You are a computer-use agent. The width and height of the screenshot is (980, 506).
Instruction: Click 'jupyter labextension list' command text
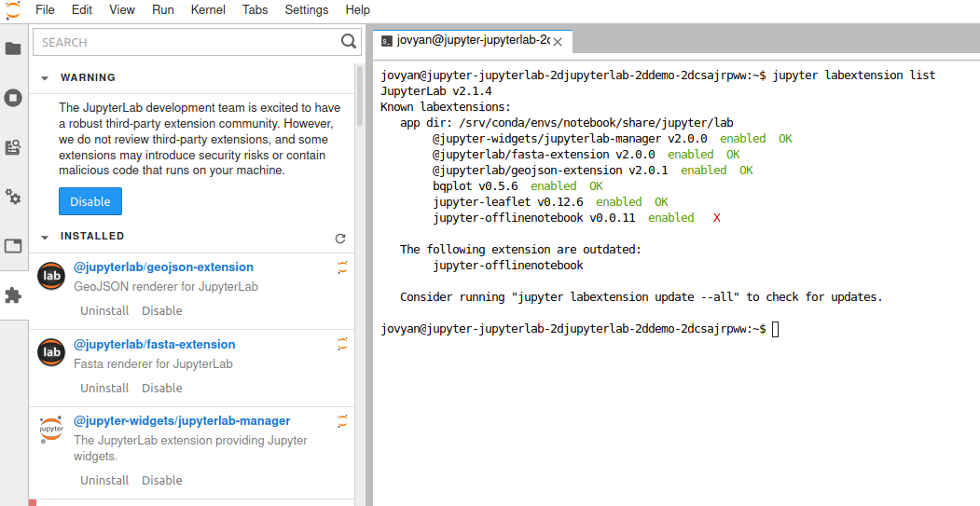(854, 75)
